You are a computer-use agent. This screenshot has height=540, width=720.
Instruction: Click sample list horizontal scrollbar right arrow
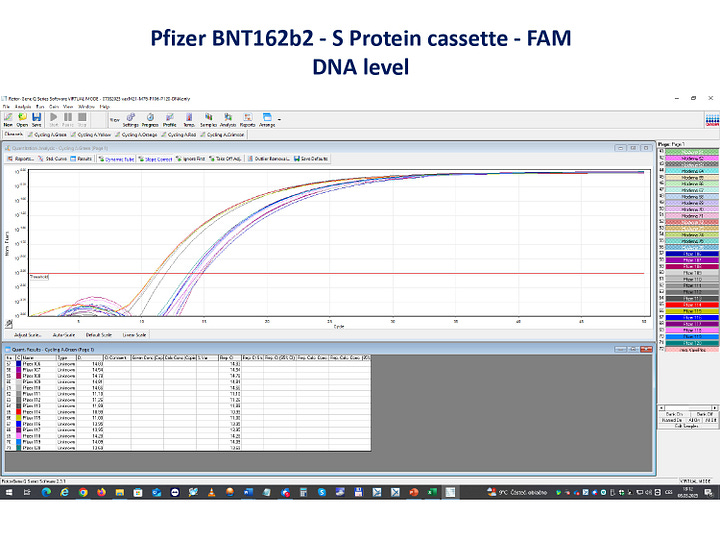(x=714, y=408)
